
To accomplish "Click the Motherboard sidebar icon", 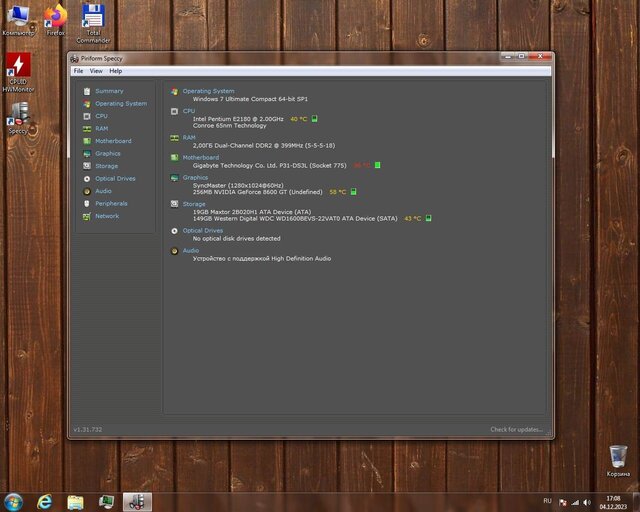I will coord(87,141).
